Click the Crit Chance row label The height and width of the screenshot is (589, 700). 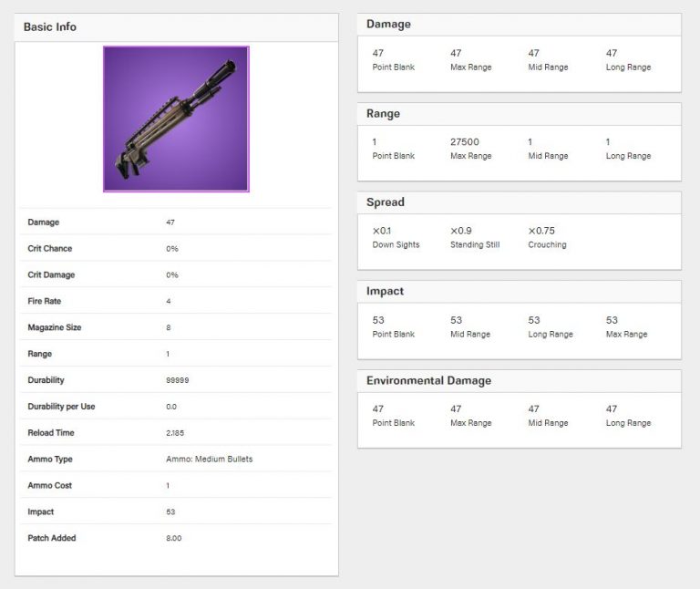pyautogui.click(x=49, y=248)
